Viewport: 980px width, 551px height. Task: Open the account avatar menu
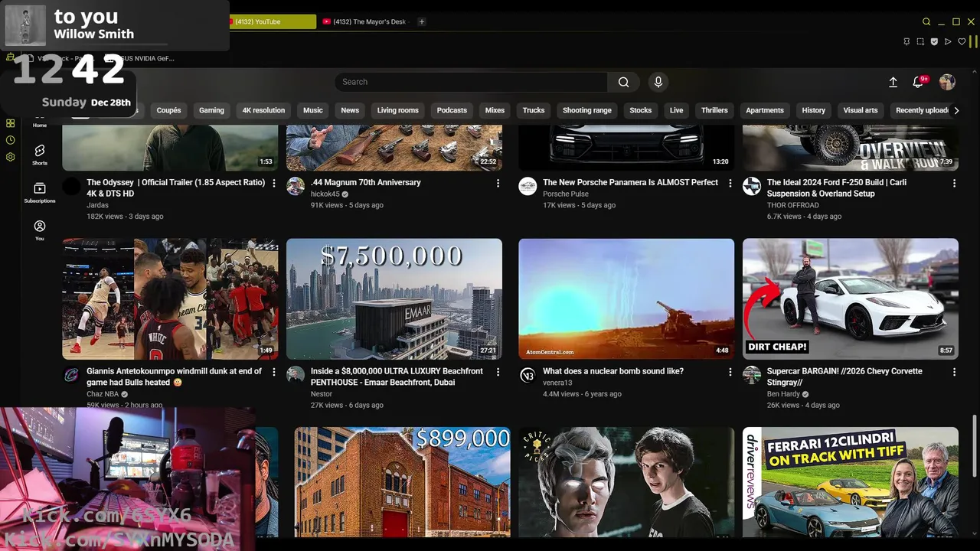pyautogui.click(x=947, y=82)
